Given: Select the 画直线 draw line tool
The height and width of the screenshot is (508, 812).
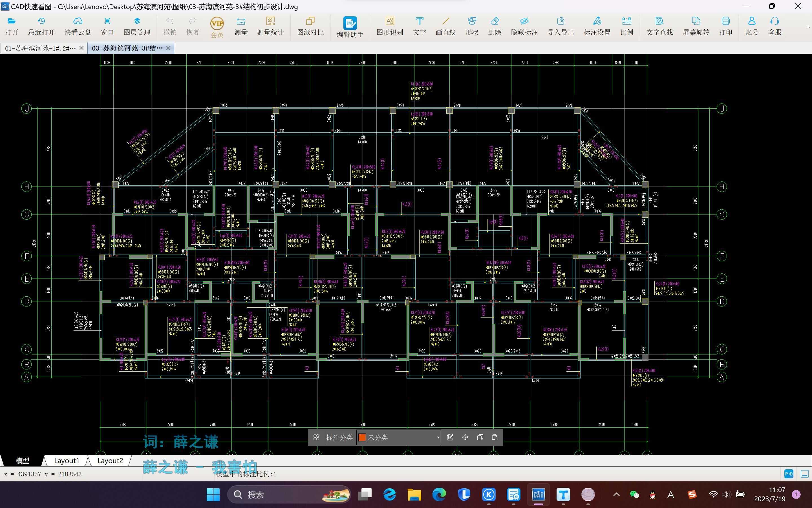Looking at the screenshot, I should pyautogui.click(x=445, y=26).
